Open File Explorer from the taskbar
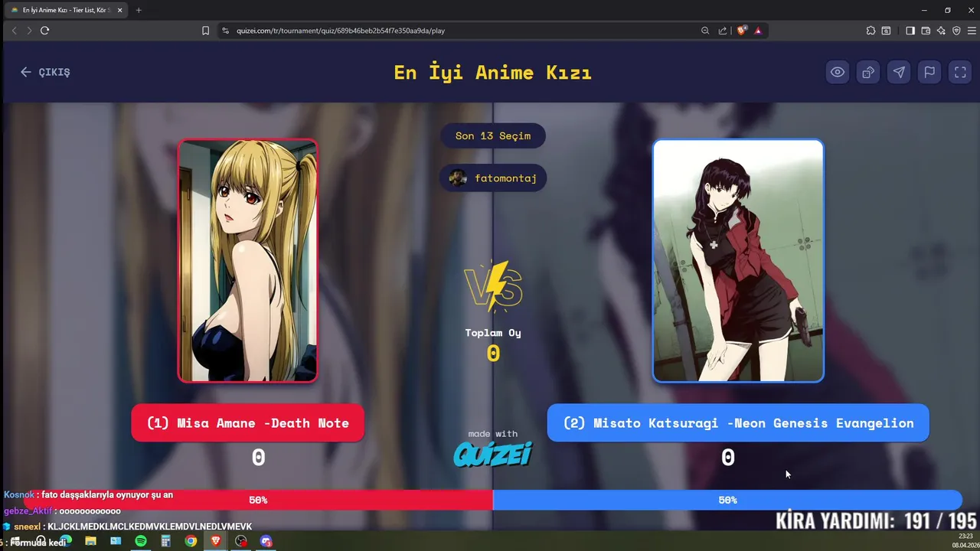Screen dimensions: 980x551 (x=90, y=541)
